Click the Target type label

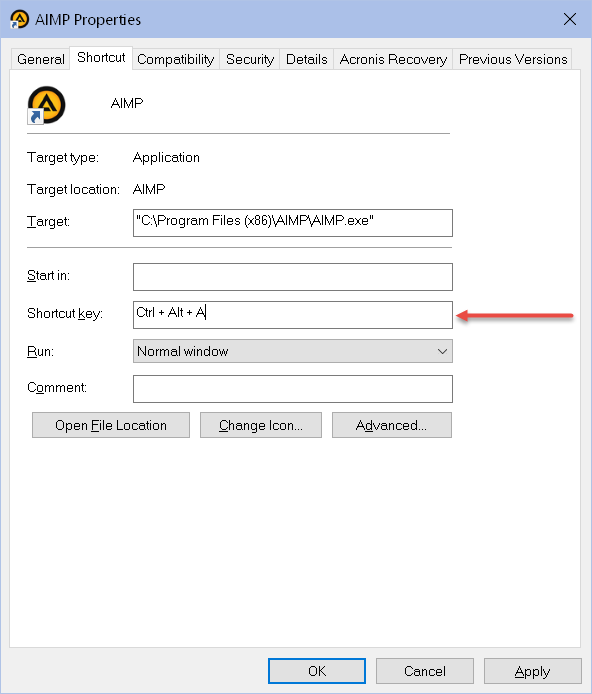click(x=63, y=158)
